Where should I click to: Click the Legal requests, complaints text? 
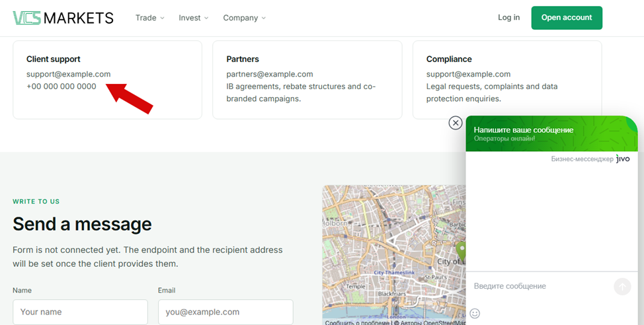(x=492, y=92)
